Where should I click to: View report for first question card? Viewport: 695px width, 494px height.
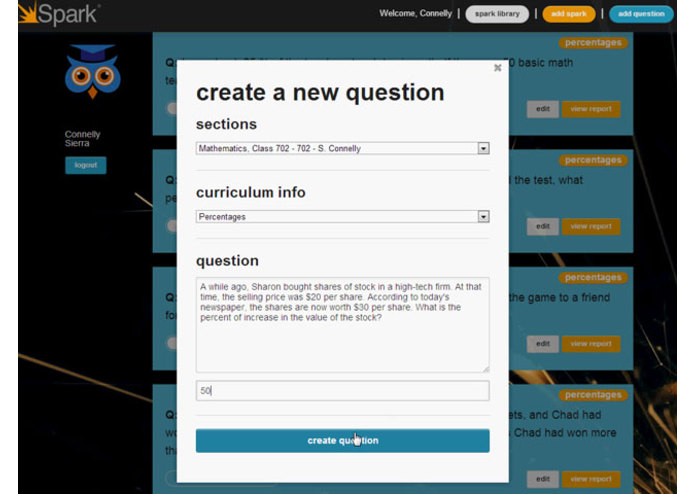click(591, 109)
